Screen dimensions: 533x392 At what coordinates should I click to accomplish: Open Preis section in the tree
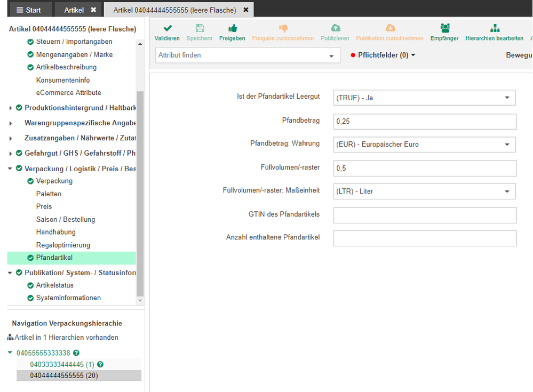[44, 206]
